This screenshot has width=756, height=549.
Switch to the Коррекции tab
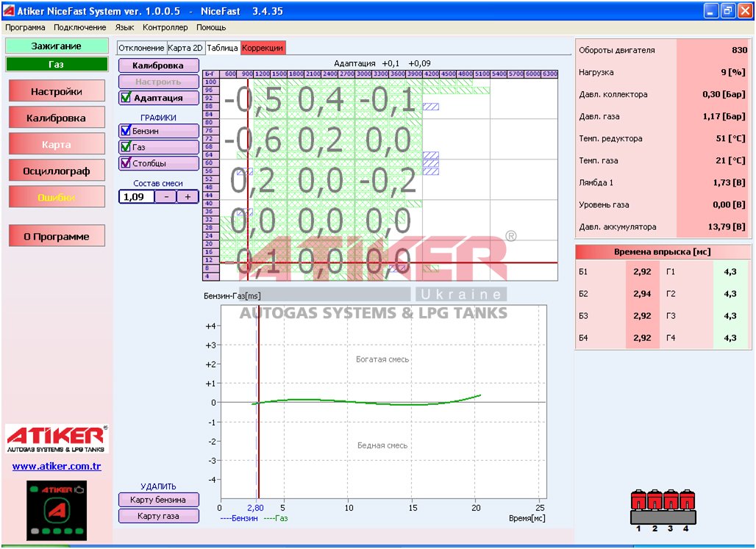pyautogui.click(x=263, y=48)
